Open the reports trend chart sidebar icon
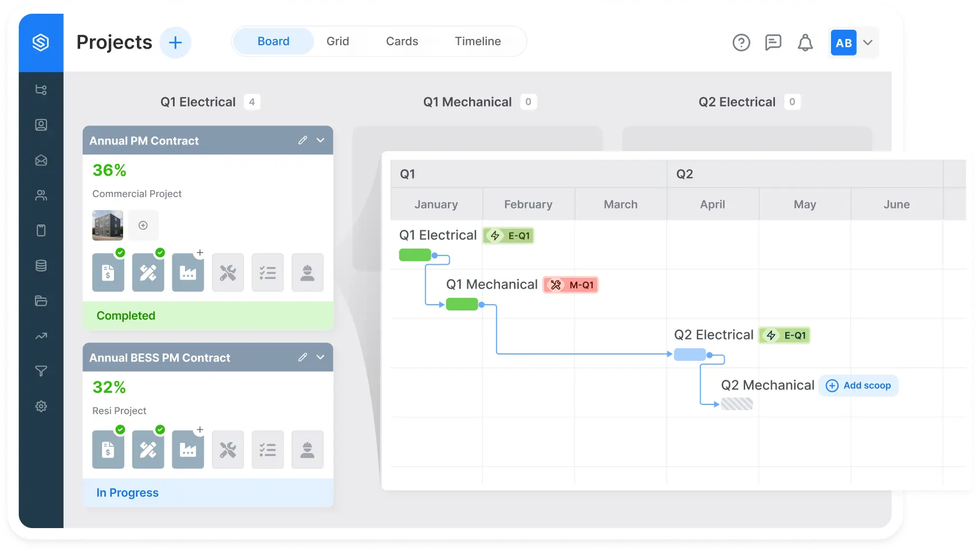This screenshot has width=980, height=551. click(41, 336)
